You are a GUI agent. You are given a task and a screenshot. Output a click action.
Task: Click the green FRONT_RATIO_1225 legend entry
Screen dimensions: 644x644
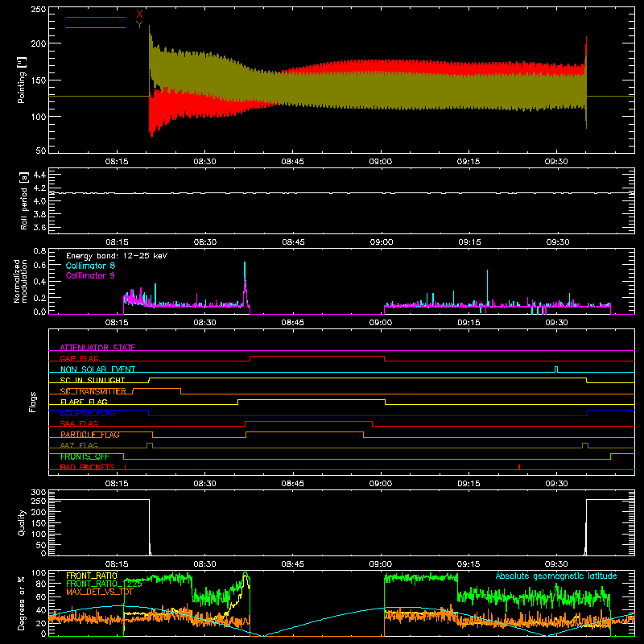[105, 584]
